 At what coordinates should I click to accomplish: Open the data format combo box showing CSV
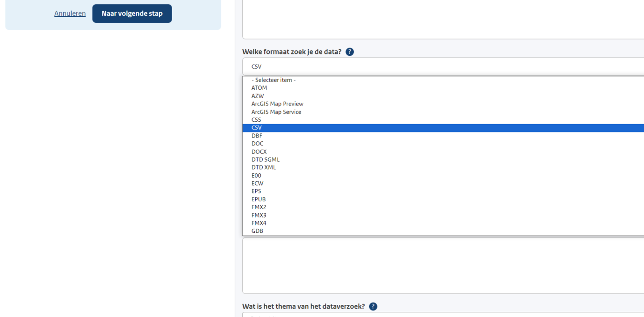point(443,66)
